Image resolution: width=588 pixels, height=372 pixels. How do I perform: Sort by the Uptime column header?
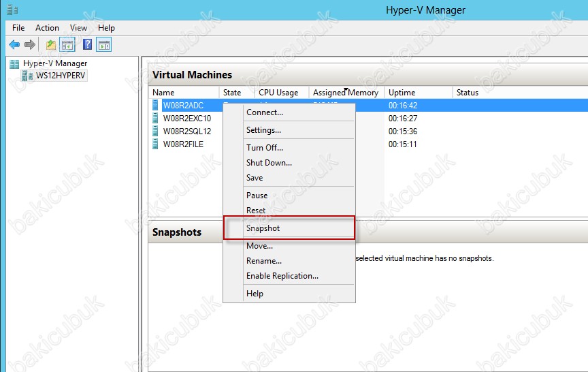point(419,93)
